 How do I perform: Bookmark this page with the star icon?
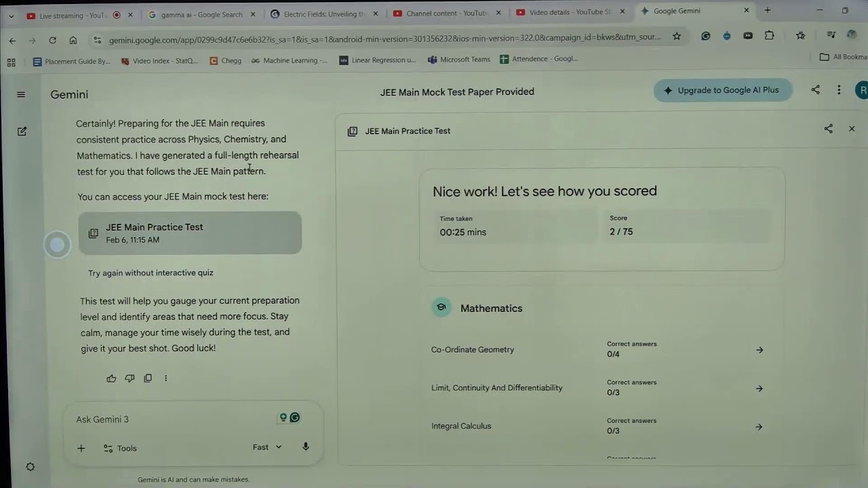pyautogui.click(x=677, y=37)
